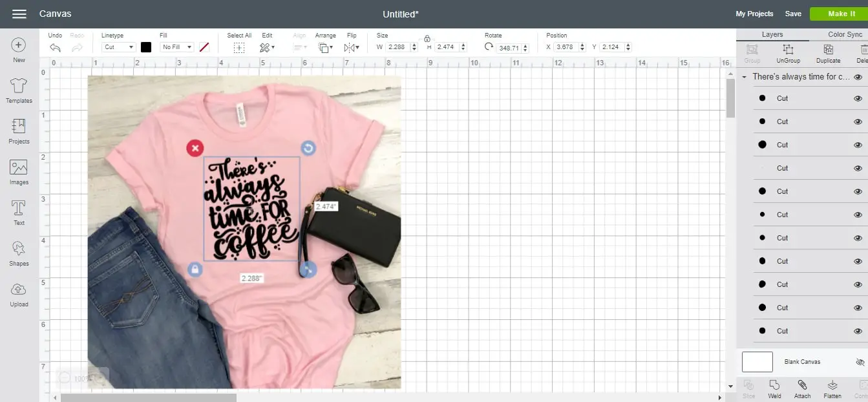The image size is (868, 402).
Task: Click the Blank Canvas white swatch
Action: pos(757,362)
